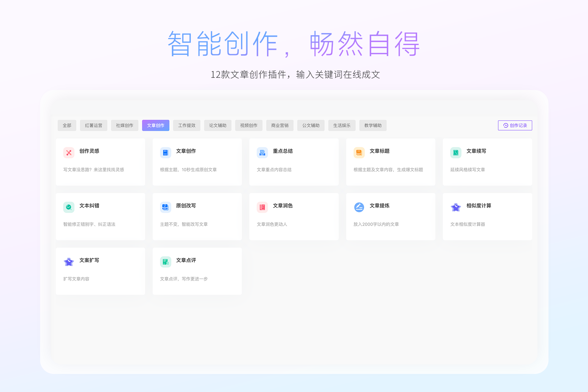The image size is (588, 392).
Task: Switch to the 教学辅助 tab
Action: [x=373, y=126]
